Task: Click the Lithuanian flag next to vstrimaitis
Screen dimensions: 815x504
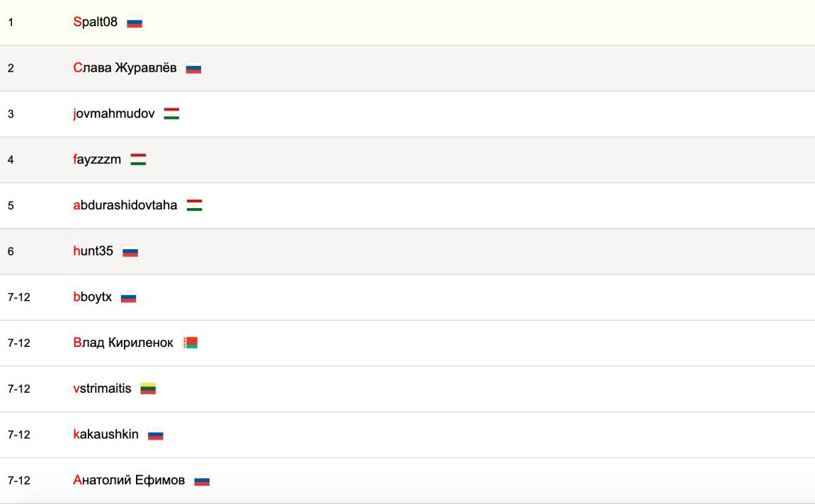Action: (148, 389)
